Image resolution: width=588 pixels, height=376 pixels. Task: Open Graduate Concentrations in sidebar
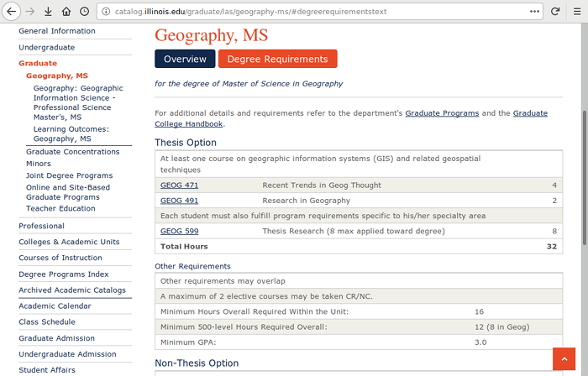(x=73, y=152)
